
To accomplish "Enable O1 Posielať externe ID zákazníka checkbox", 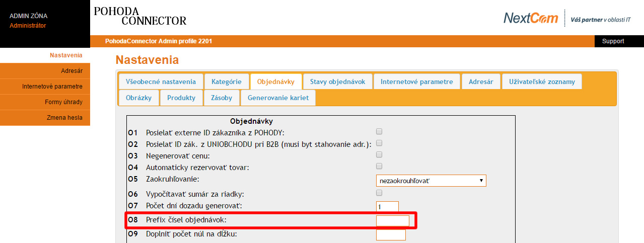I will coord(380,132).
